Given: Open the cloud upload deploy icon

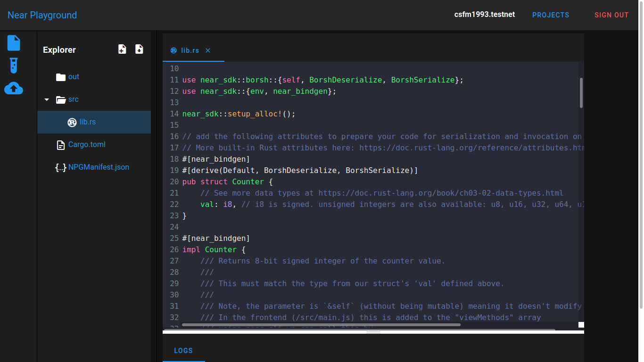Looking at the screenshot, I should pyautogui.click(x=14, y=88).
